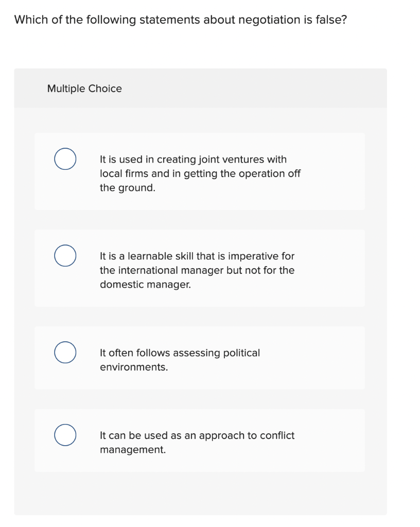Viewport: 420px width, 527px height.
Task: Click the third answer option card
Action: pyautogui.click(x=199, y=358)
